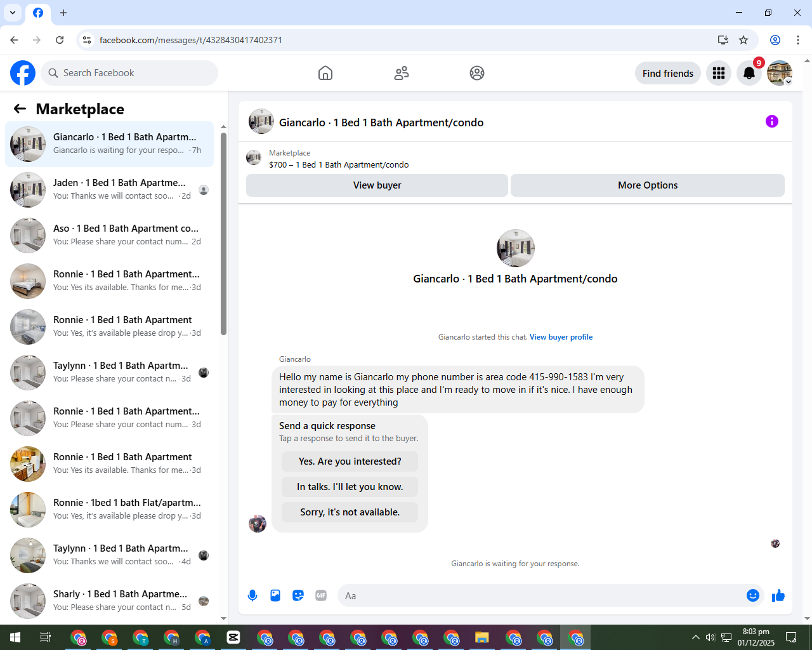Open the taskbar clock and date
Screen dimensions: 812x650
(x=756, y=637)
